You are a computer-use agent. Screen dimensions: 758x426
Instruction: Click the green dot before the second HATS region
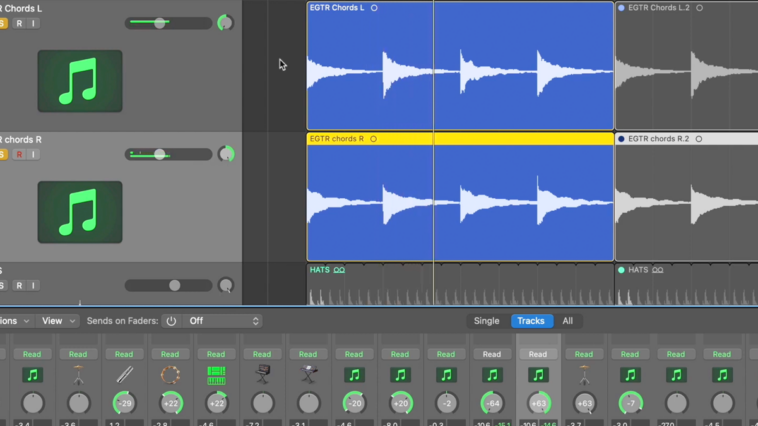click(x=621, y=270)
